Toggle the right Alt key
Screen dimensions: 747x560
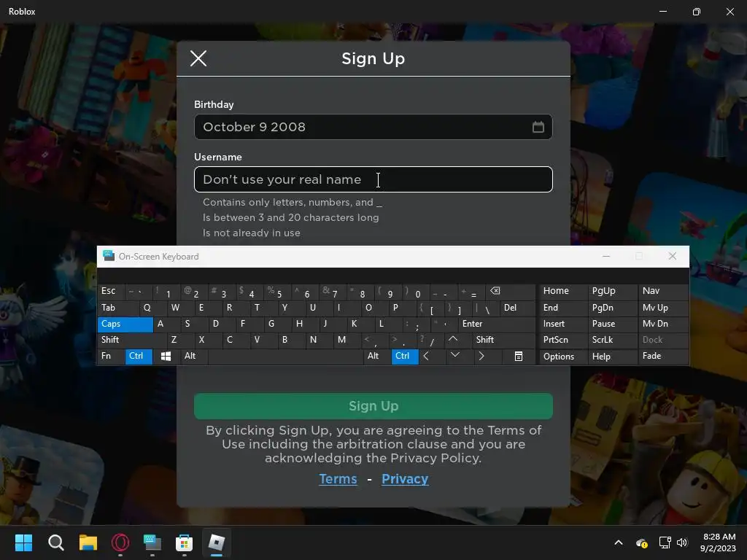tap(377, 356)
